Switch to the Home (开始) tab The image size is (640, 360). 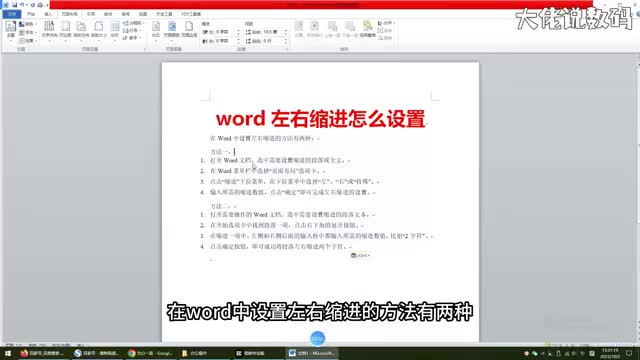click(x=31, y=14)
